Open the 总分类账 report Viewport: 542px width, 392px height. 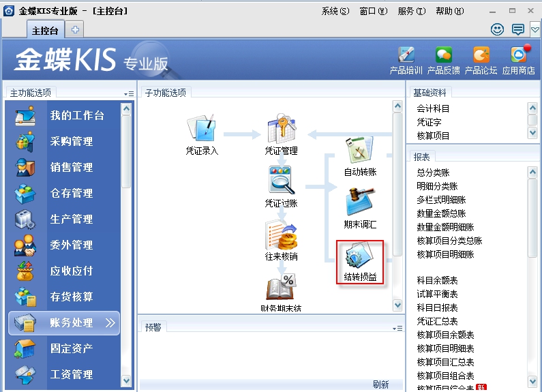tap(433, 172)
